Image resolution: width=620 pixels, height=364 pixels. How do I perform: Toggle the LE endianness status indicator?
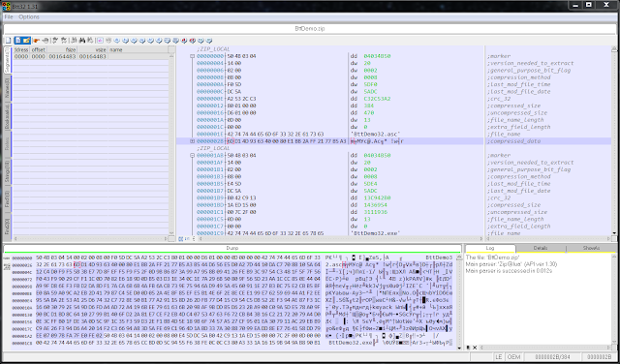pos(499,357)
